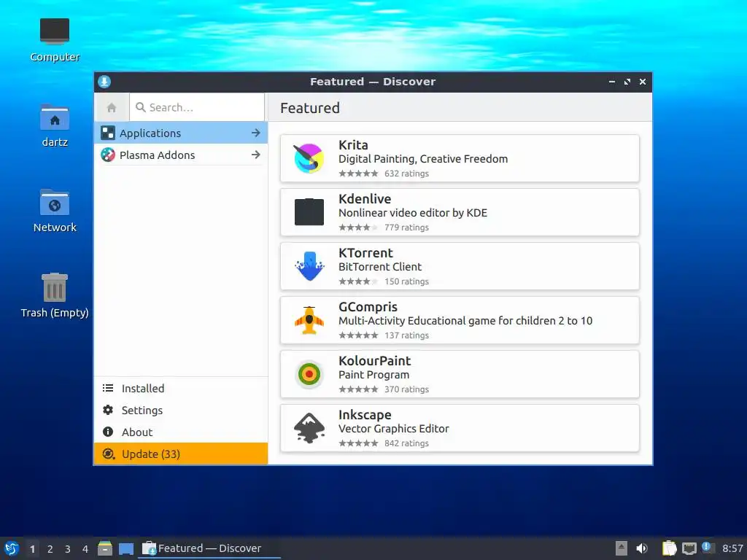Click 'BitTorrent Client' description
This screenshot has height=560, width=747.
pyautogui.click(x=379, y=267)
